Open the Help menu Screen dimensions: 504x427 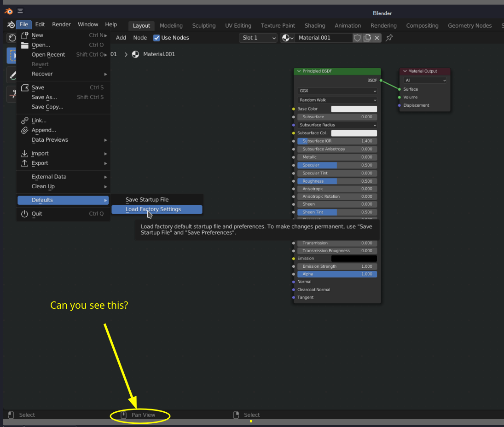point(111,24)
